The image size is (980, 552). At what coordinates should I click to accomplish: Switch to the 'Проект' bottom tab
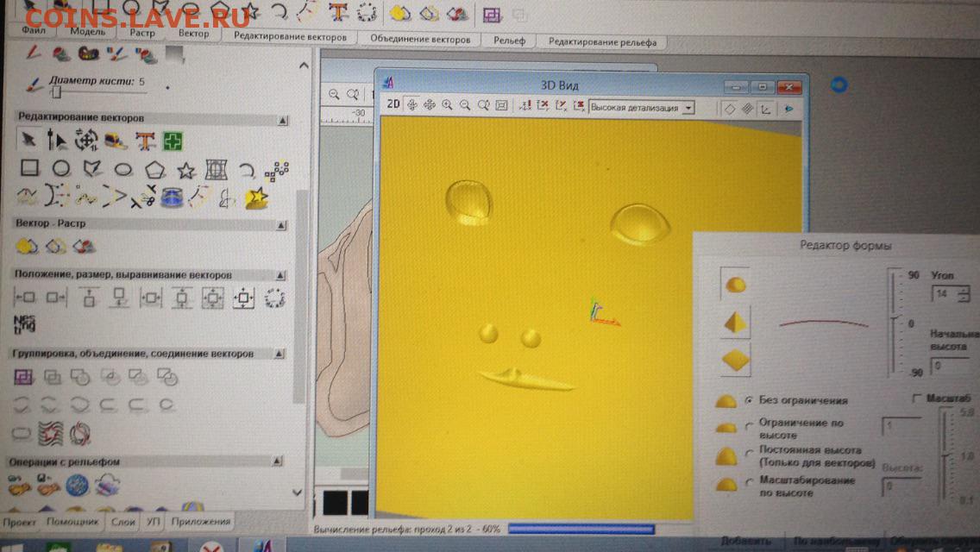click(x=19, y=522)
